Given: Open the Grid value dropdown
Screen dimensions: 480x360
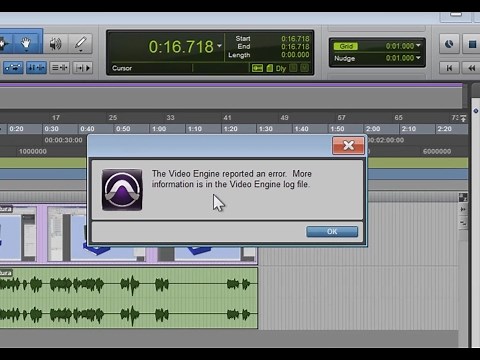Looking at the screenshot, I should (x=418, y=45).
